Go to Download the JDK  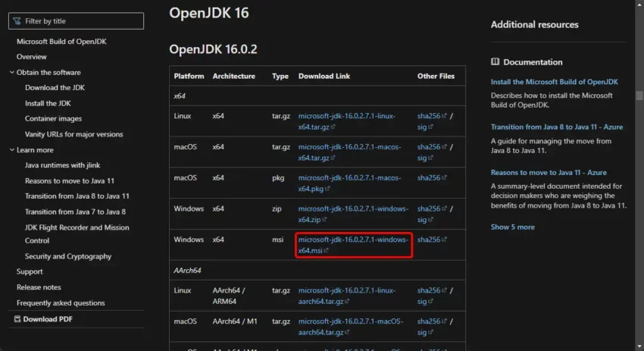(55, 87)
